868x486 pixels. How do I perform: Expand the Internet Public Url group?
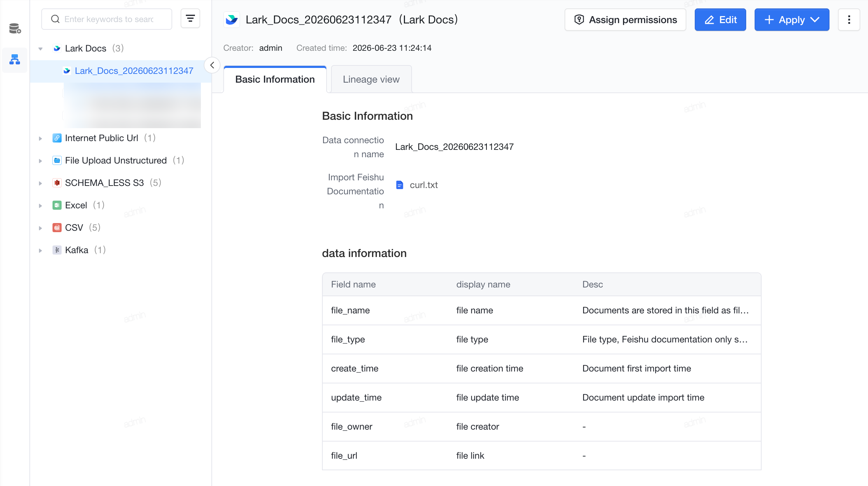pos(41,138)
